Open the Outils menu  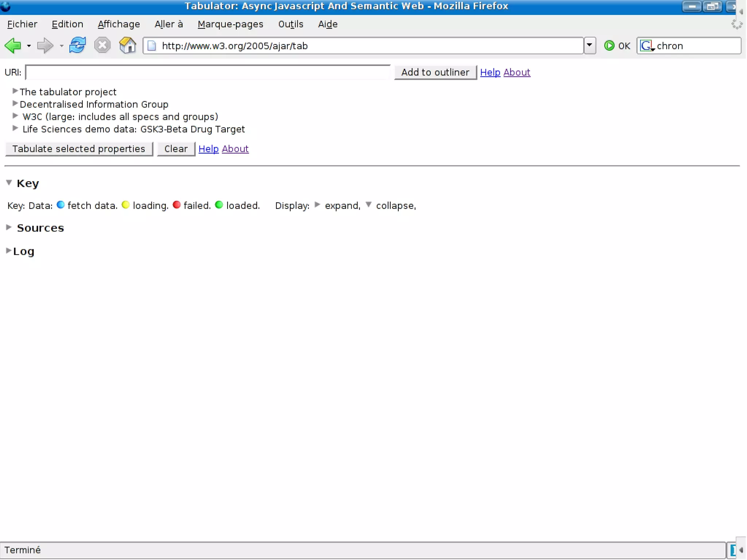click(x=290, y=24)
